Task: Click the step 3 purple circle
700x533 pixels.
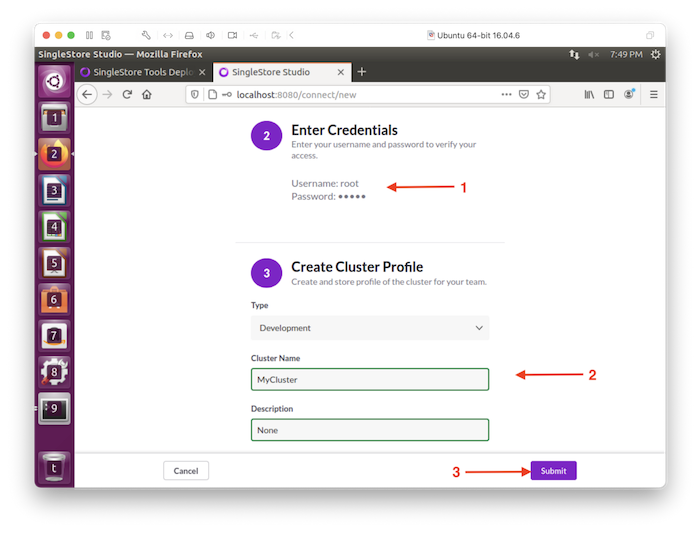Action: click(267, 273)
